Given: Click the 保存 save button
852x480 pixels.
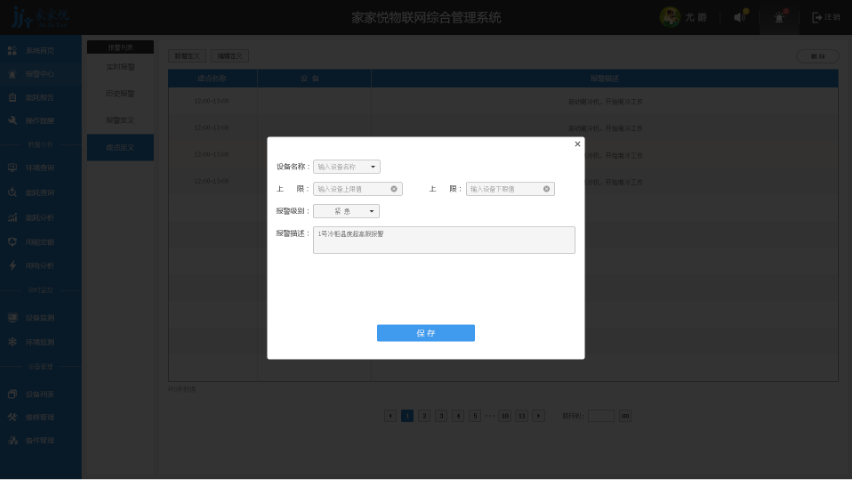Looking at the screenshot, I should click(x=425, y=333).
